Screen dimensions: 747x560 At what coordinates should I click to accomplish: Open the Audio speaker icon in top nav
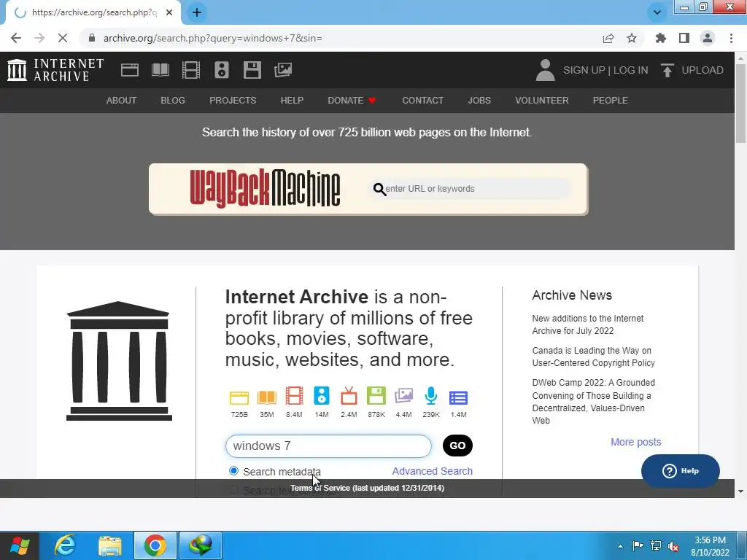click(222, 70)
